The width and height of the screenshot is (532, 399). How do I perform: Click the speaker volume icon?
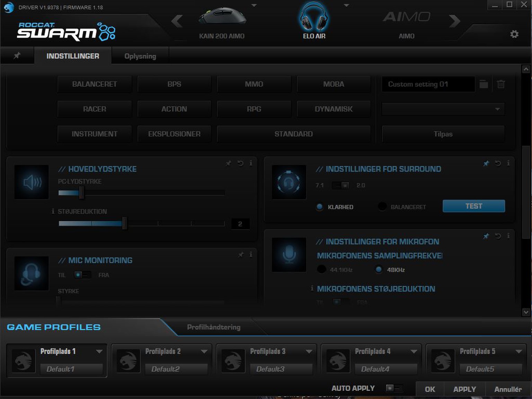32,182
